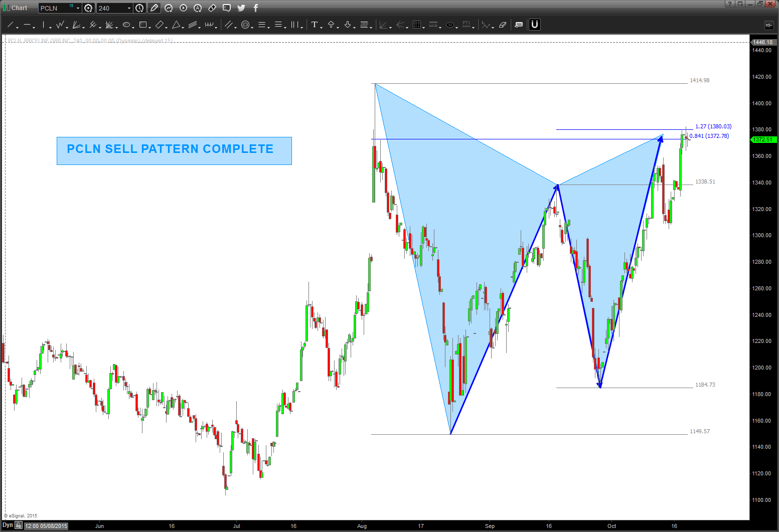
Task: Open the 240 interval dropdown
Action: click(x=128, y=8)
